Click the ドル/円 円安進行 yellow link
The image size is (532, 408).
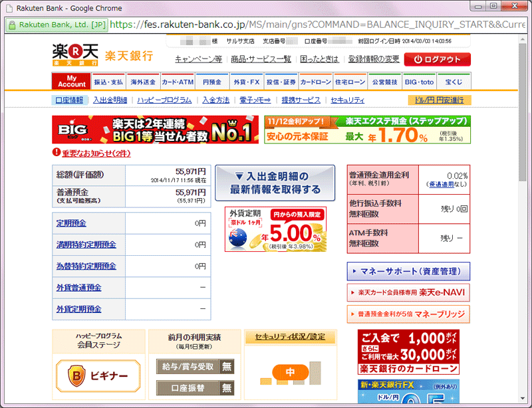[440, 100]
